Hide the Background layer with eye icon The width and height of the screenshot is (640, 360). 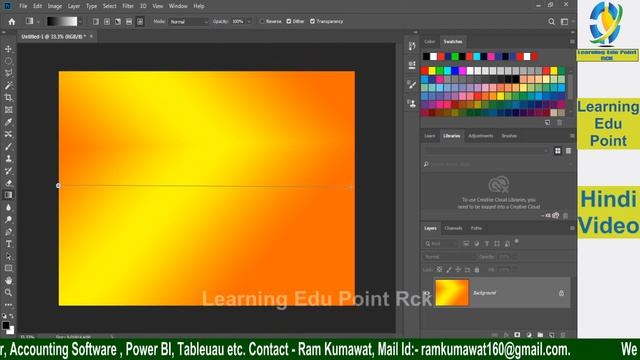pos(427,293)
